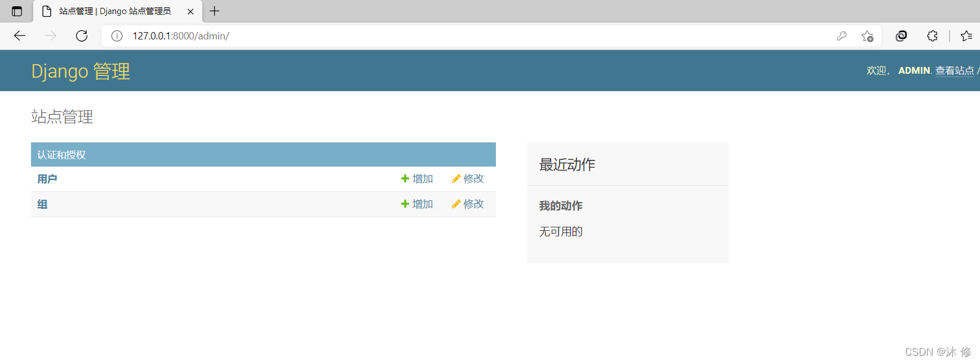980x363 pixels.
Task: Click the 站点管理 page heading
Action: (62, 116)
